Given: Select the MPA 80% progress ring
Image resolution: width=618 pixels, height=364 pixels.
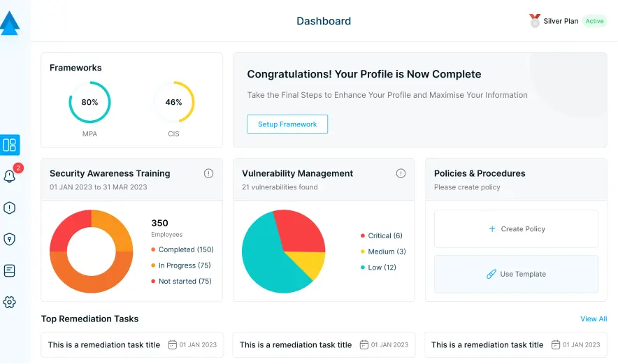Looking at the screenshot, I should coord(89,102).
